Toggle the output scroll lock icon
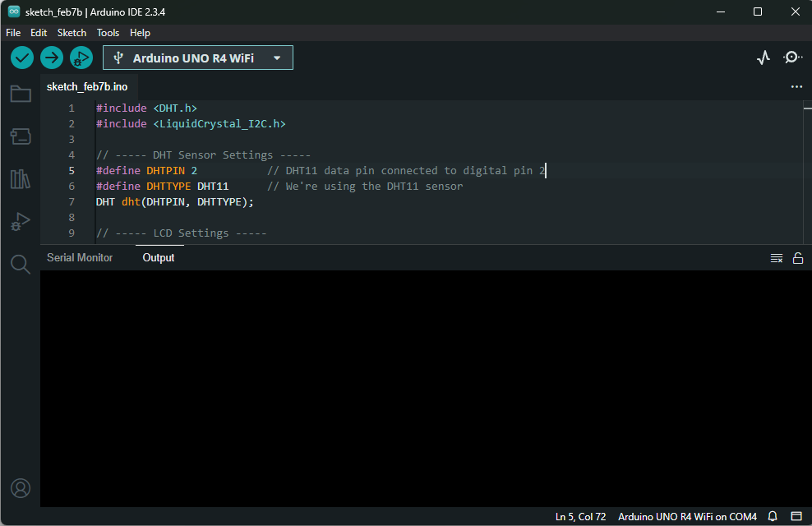 pyautogui.click(x=798, y=258)
